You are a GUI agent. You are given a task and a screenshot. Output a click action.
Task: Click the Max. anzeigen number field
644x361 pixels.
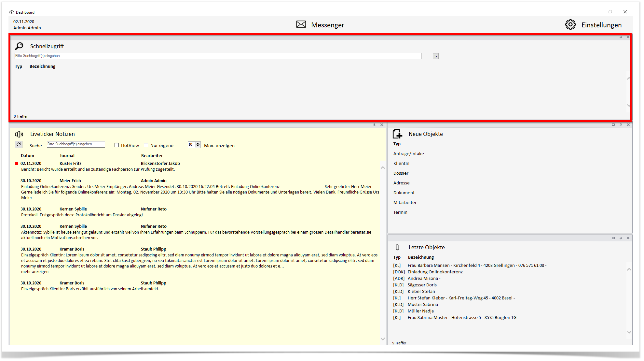pos(192,145)
